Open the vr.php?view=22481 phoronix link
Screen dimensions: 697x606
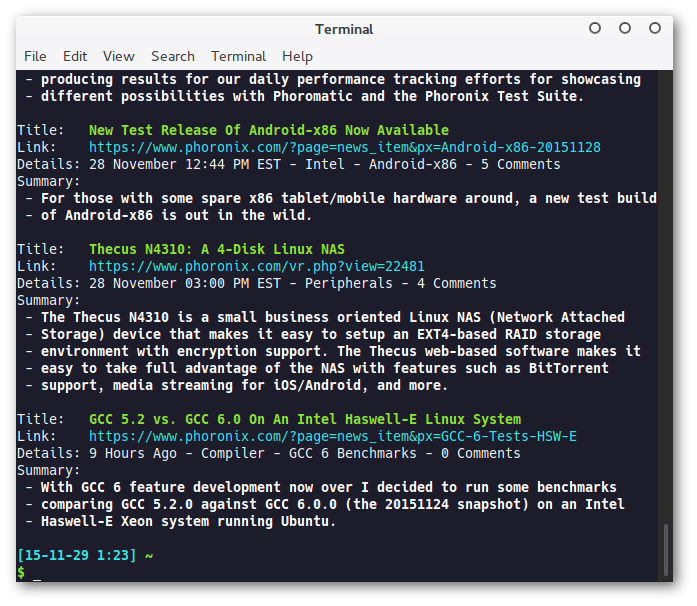point(256,266)
